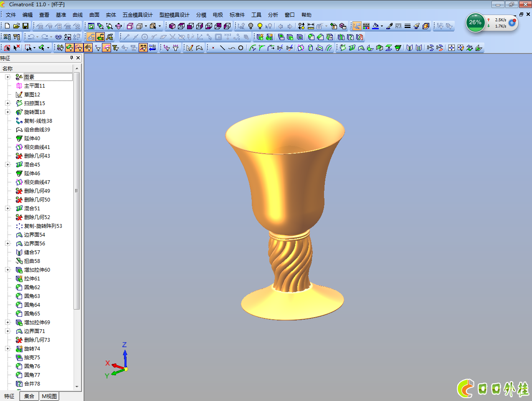Click the Zoom to fit view icon
532x401 pixels.
point(91,26)
